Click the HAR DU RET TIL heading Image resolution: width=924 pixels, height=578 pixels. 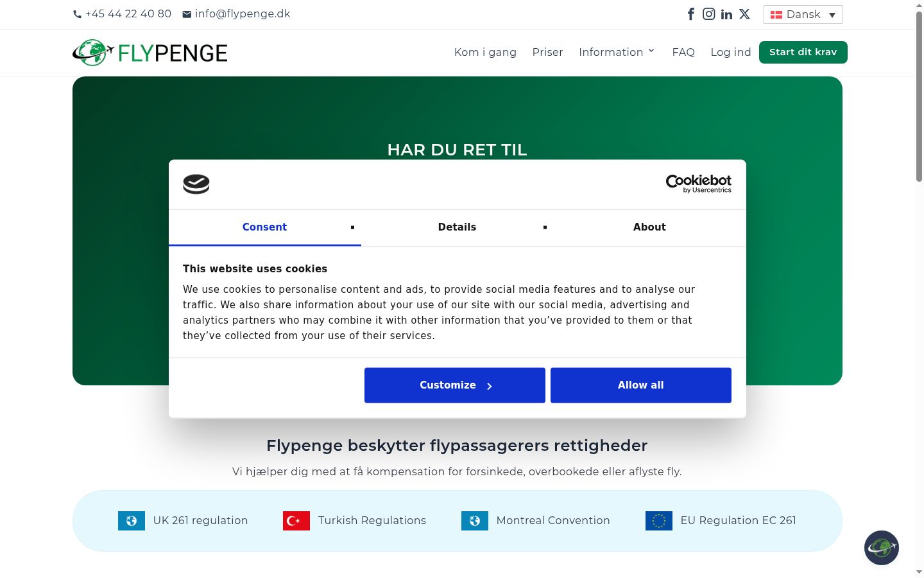(x=457, y=150)
